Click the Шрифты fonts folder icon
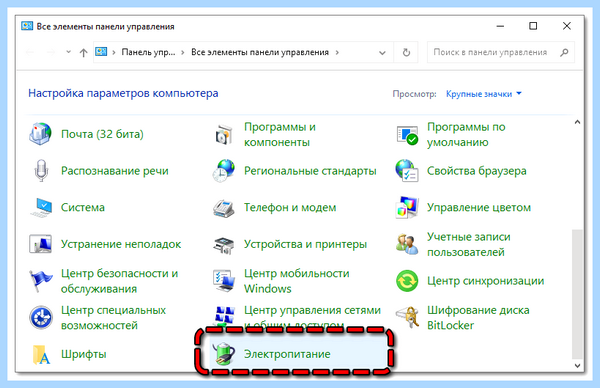Viewport: 600px width, 388px height. point(41,354)
